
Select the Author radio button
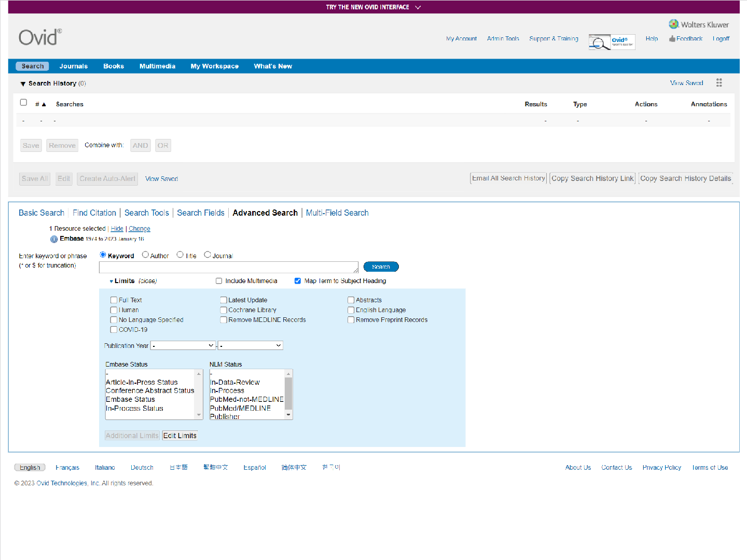click(x=146, y=255)
